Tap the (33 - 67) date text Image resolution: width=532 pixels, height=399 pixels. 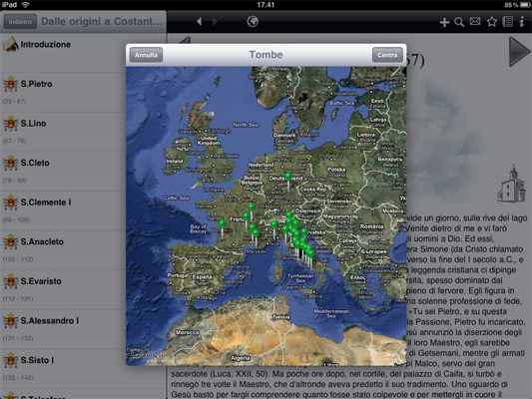coord(14,102)
